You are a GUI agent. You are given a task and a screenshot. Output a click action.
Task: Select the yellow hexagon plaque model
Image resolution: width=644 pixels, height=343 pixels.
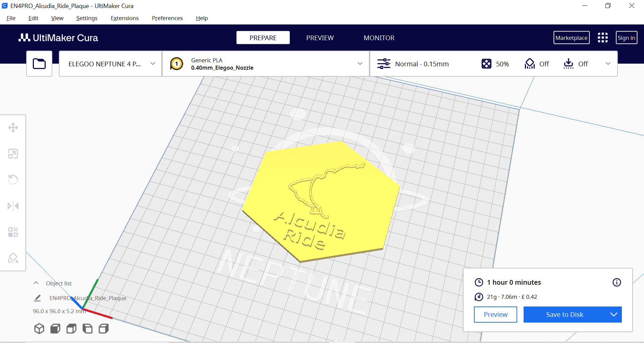point(321,201)
